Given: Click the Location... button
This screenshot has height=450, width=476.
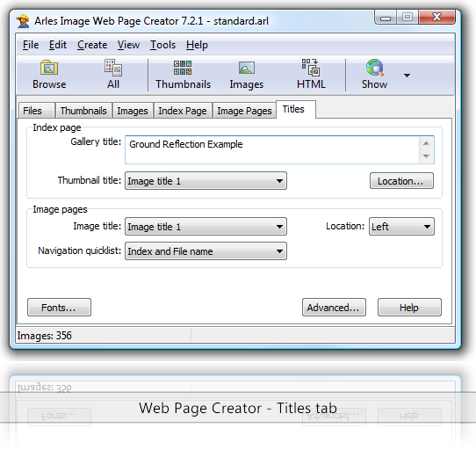Looking at the screenshot, I should 401,181.
